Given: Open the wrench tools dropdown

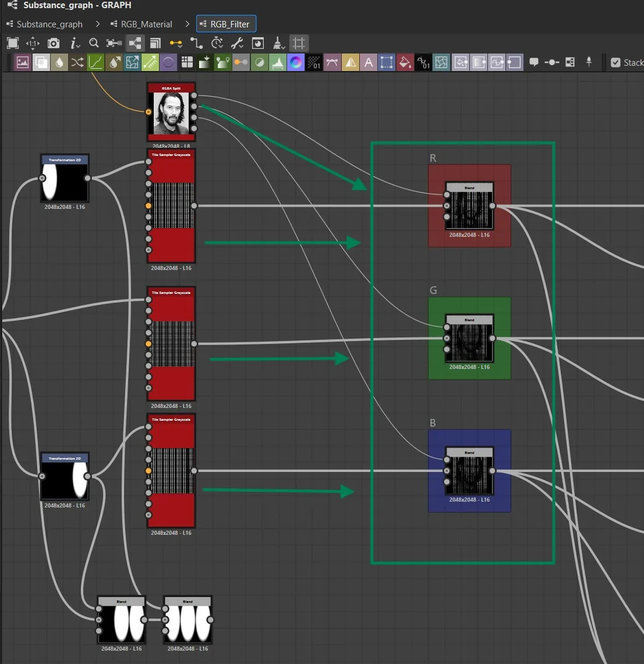Looking at the screenshot, I should coord(237,43).
